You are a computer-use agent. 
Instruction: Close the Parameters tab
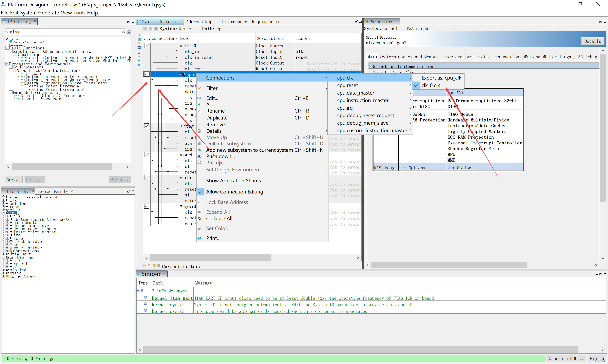tap(397, 21)
